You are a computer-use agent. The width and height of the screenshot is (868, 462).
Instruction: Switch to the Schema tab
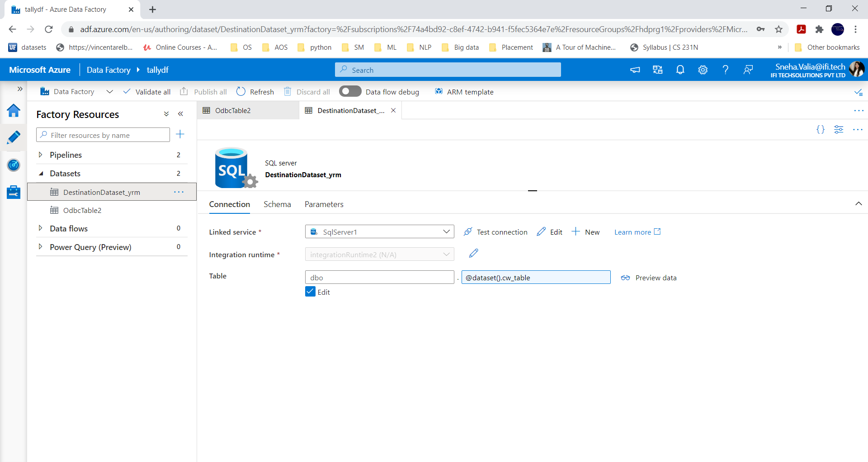tap(277, 204)
